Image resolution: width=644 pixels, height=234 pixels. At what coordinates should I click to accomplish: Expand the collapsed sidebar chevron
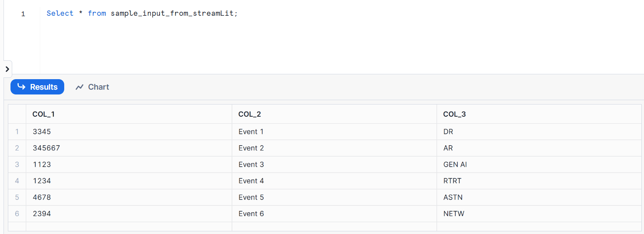tap(7, 69)
